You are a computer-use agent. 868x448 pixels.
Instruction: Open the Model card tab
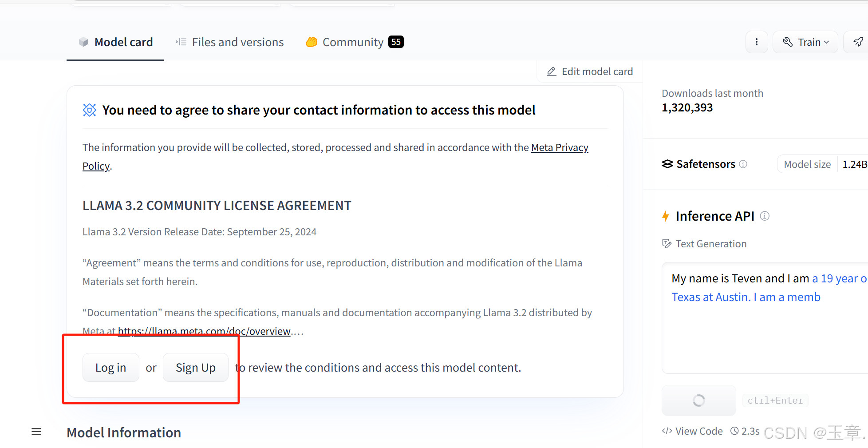115,42
